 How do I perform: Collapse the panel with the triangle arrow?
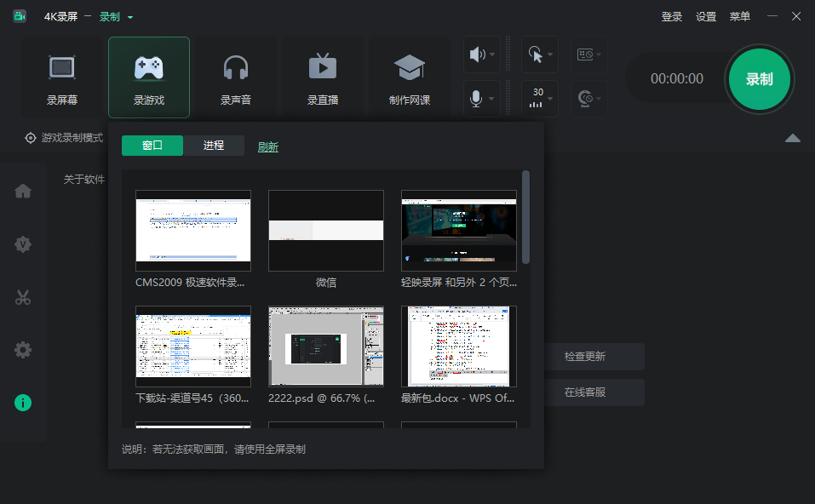tap(792, 137)
